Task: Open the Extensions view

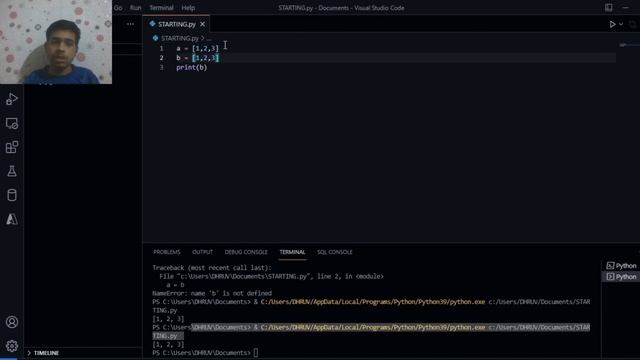Action: 12,147
